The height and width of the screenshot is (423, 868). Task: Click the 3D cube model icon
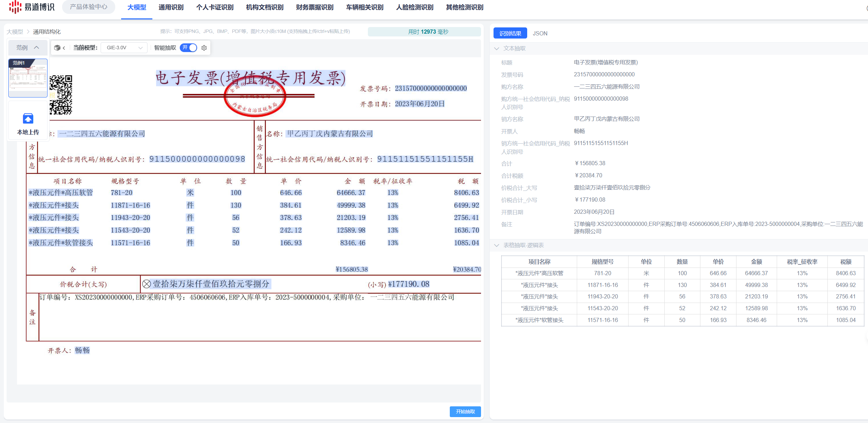(57, 48)
